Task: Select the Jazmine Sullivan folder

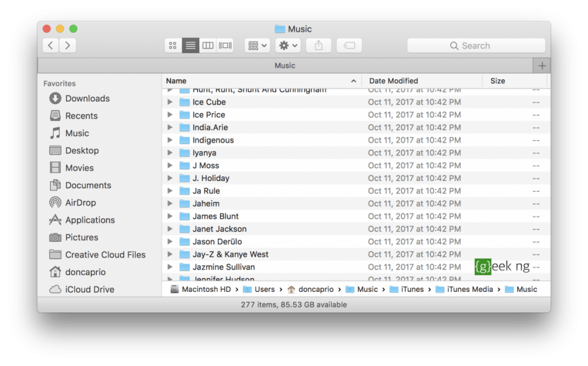Action: point(356,267)
